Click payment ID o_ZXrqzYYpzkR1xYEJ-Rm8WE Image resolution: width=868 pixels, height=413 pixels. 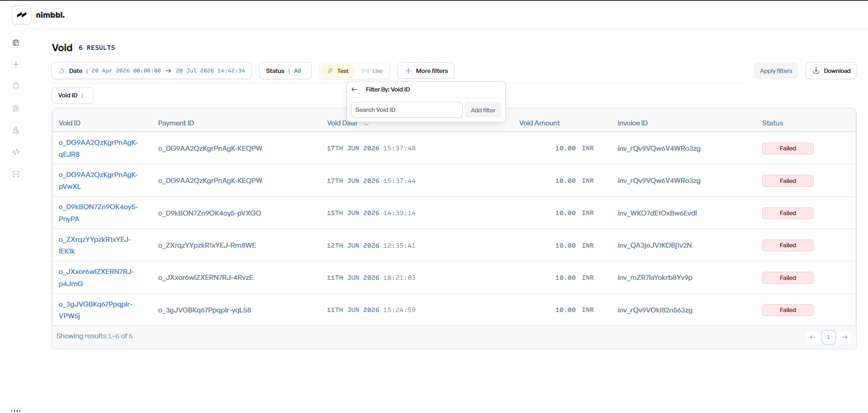pyautogui.click(x=207, y=245)
